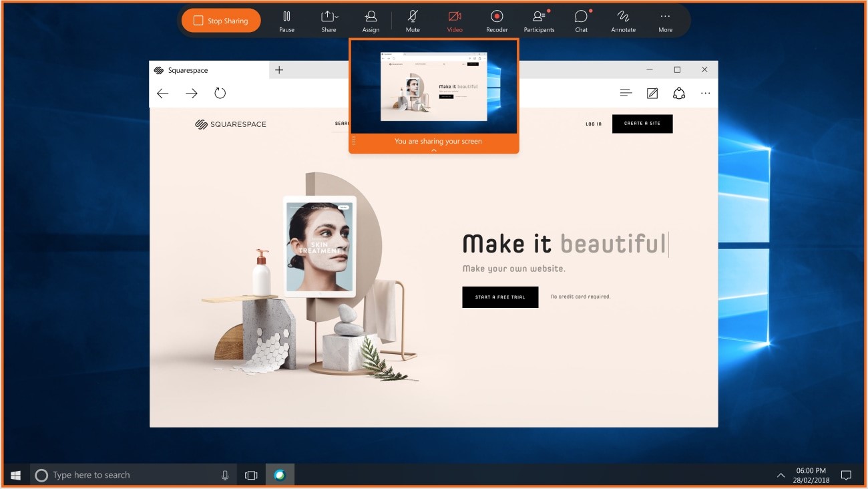Click the Stop Sharing button
This screenshot has width=868, height=489.
point(221,21)
